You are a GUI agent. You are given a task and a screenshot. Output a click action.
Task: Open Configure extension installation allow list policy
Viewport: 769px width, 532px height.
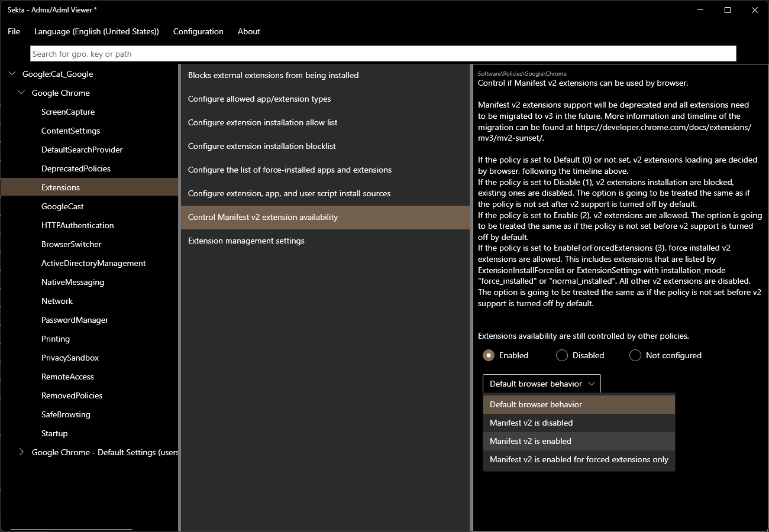coord(325,122)
